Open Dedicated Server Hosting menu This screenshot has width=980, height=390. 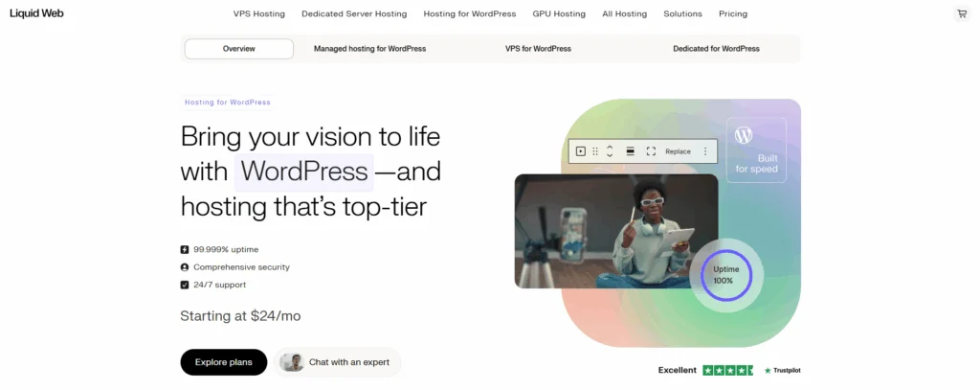[354, 13]
